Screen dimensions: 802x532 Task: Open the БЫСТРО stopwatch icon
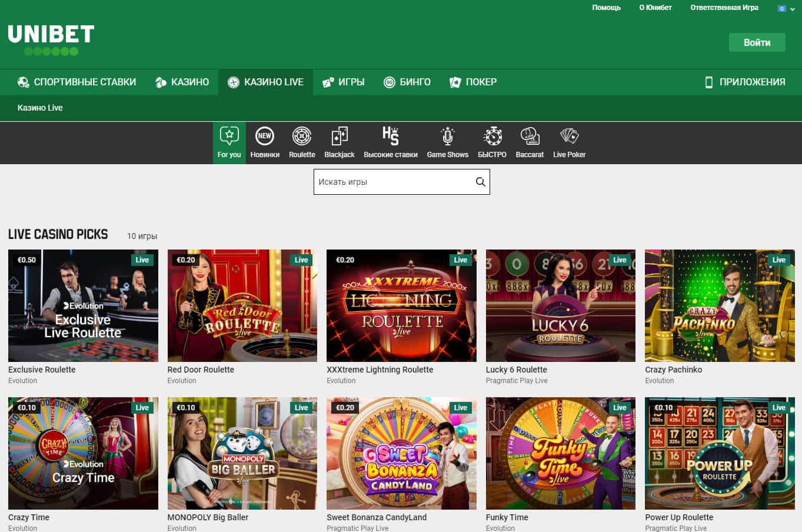(492, 137)
